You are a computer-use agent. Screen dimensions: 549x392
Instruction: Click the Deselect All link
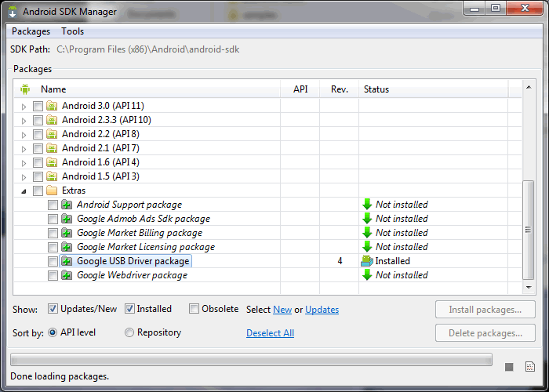coord(270,333)
